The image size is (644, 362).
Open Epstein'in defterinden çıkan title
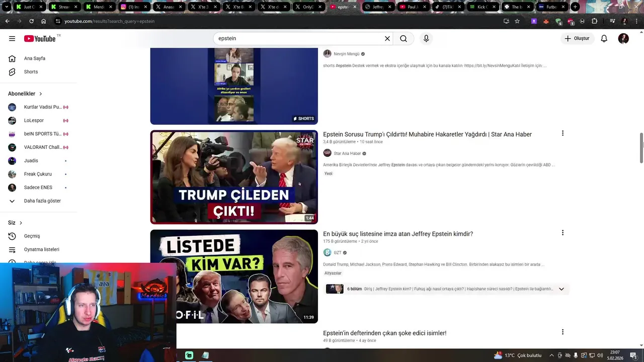click(384, 333)
